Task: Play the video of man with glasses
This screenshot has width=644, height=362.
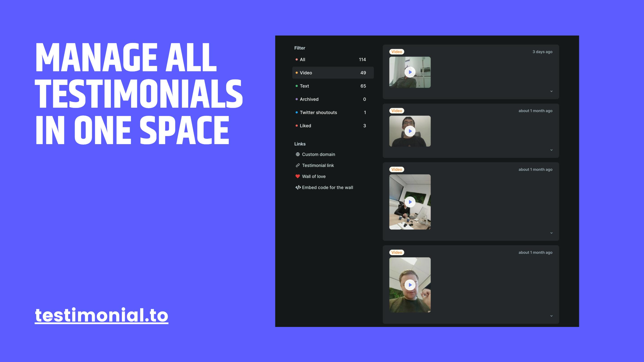Action: click(x=410, y=131)
